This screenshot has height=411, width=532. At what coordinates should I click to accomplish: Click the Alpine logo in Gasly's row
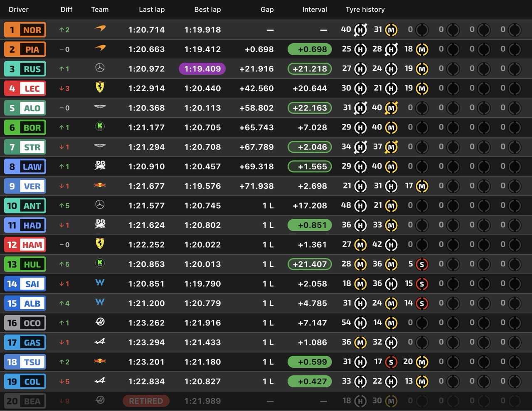[x=100, y=342]
